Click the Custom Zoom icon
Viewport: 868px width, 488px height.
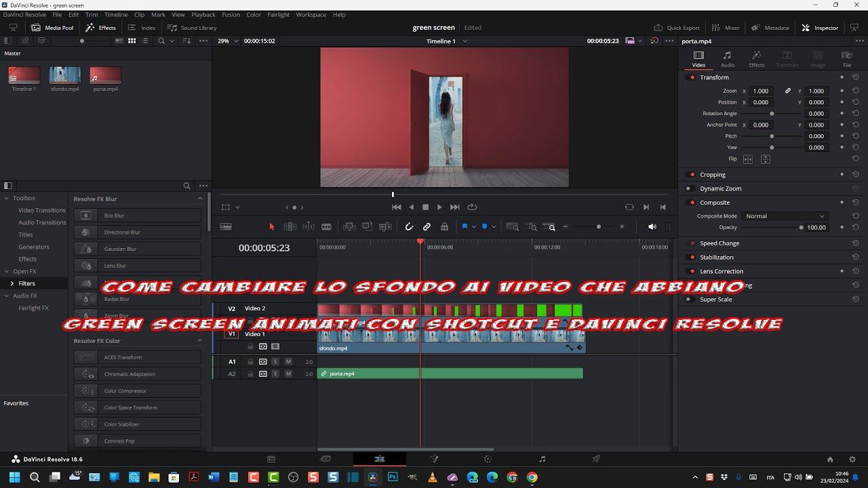pyautogui.click(x=551, y=227)
